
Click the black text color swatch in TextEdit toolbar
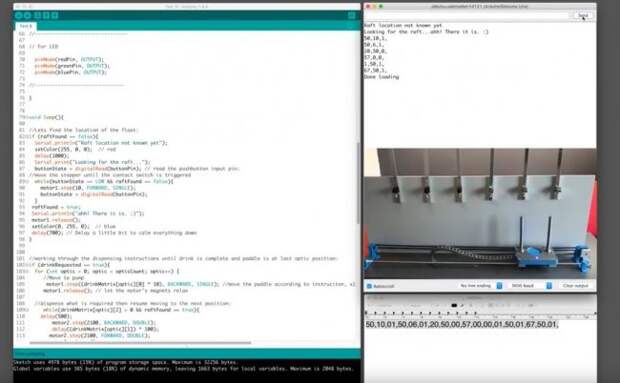[454, 305]
